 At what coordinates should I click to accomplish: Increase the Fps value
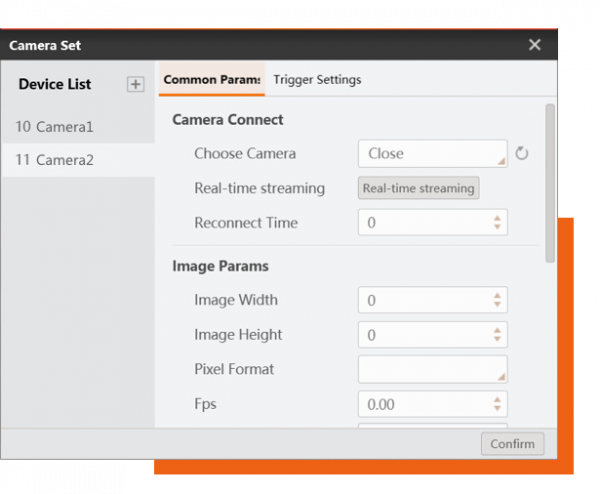pos(497,399)
